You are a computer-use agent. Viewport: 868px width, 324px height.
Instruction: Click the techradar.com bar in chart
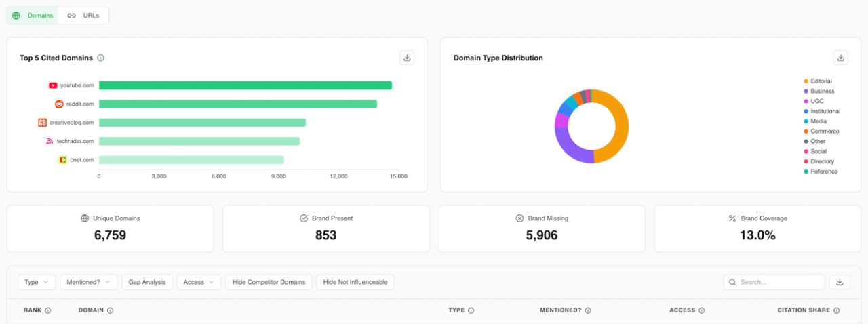(199, 141)
